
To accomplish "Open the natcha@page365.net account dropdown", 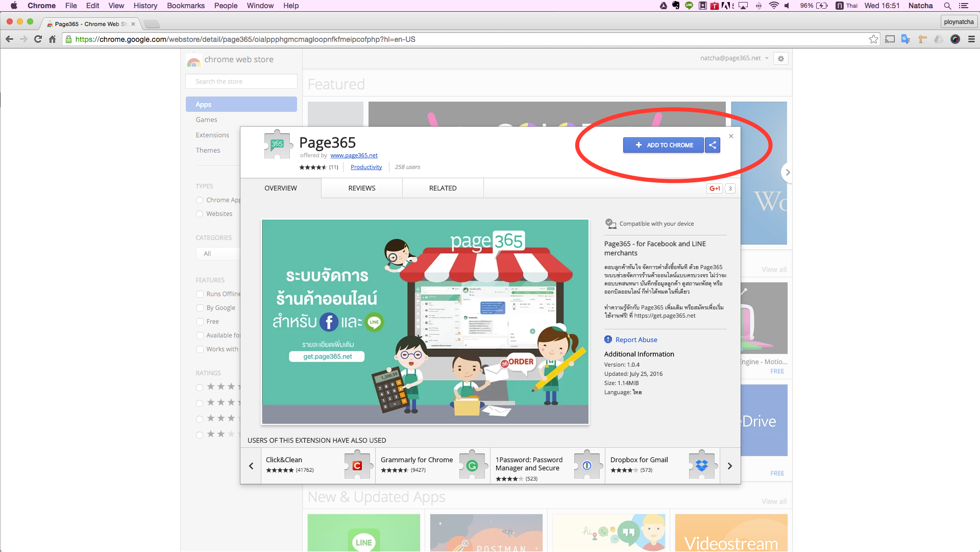I will pyautogui.click(x=734, y=58).
